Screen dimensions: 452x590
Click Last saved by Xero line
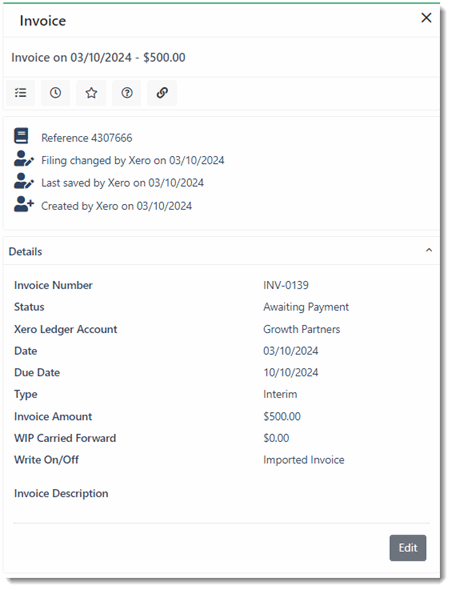tap(122, 183)
